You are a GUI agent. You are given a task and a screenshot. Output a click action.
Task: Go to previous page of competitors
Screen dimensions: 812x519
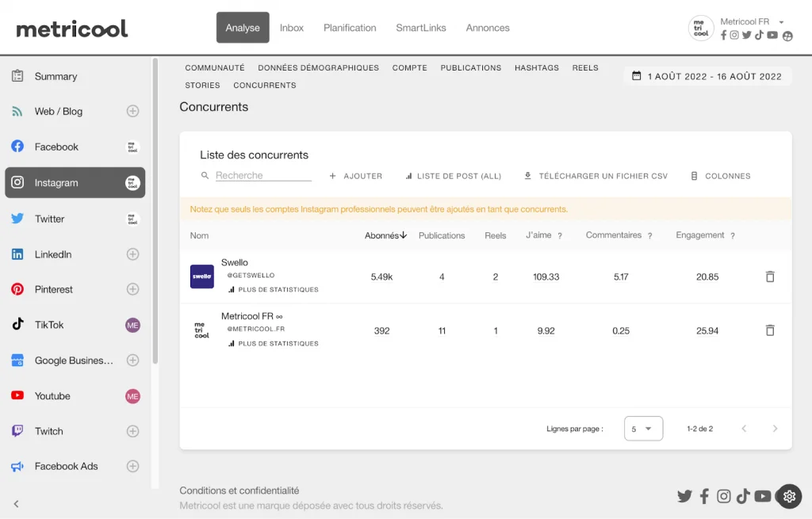click(744, 429)
